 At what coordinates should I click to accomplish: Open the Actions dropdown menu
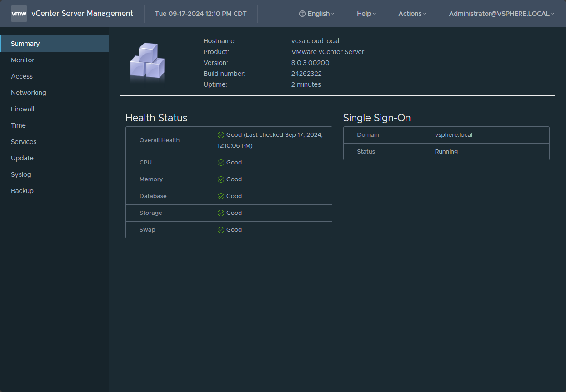[412, 14]
